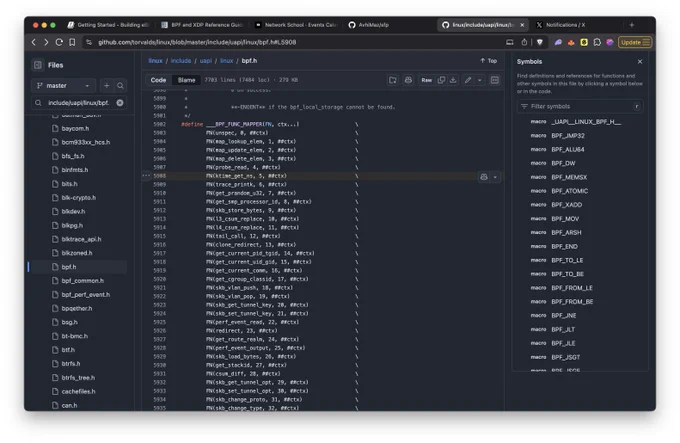Switch to the Notifications / X tab
The image size is (680, 443).
pos(565,25)
